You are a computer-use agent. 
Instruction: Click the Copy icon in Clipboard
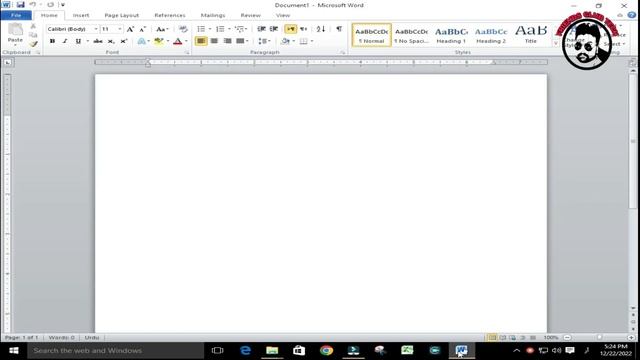pyautogui.click(x=33, y=35)
